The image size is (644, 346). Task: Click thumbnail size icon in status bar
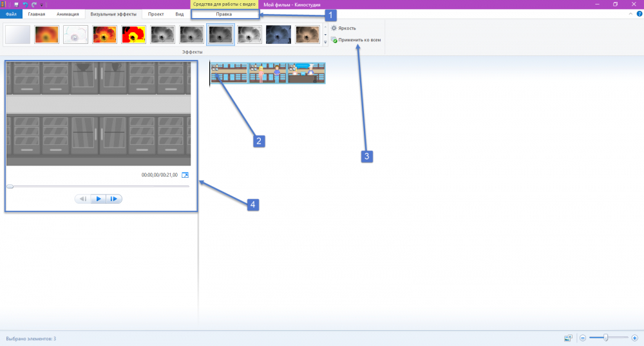[567, 338]
